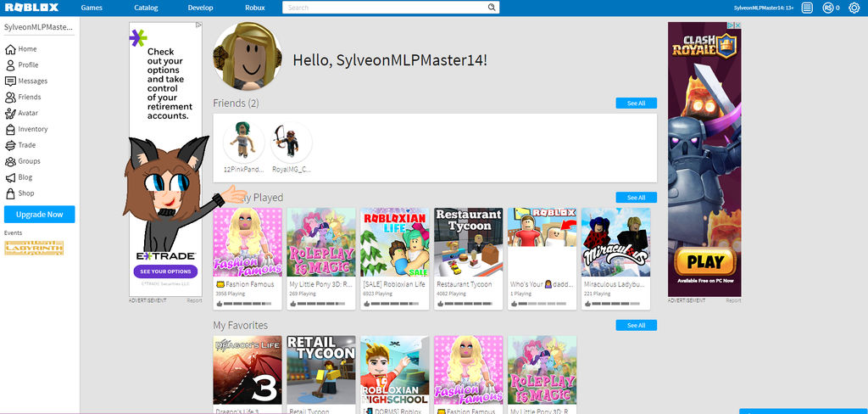This screenshot has height=414, width=868.
Task: Open the Games menu
Action: tap(92, 8)
